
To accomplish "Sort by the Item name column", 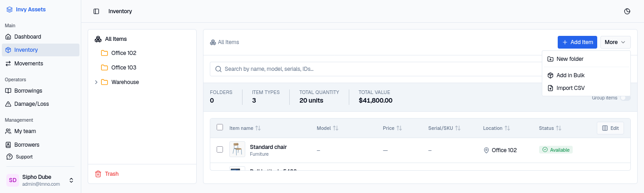I will 245,128.
